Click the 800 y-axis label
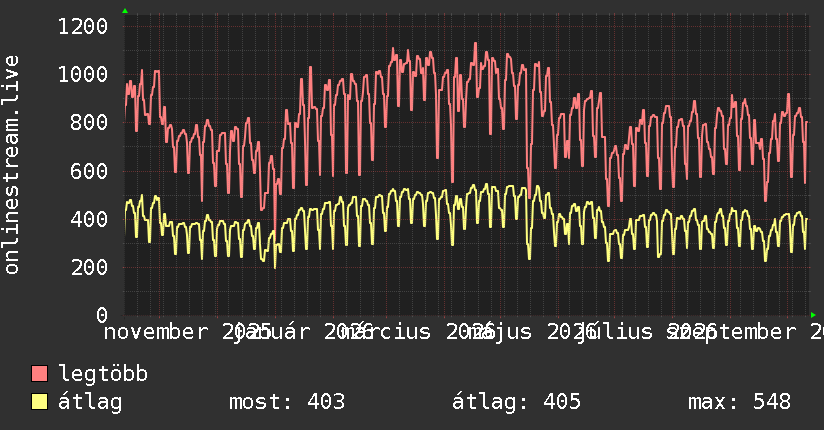Viewport: 824px width, 430px height. click(x=89, y=122)
